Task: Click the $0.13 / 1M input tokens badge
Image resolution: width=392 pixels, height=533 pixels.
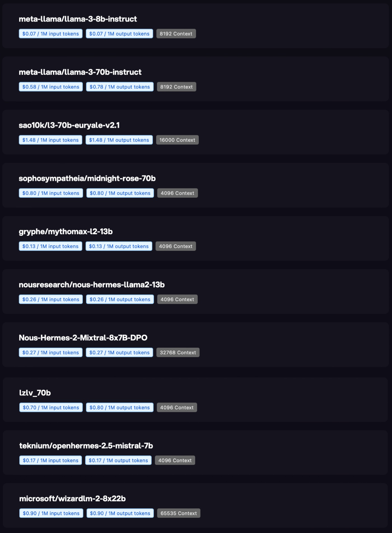Action: pos(50,246)
